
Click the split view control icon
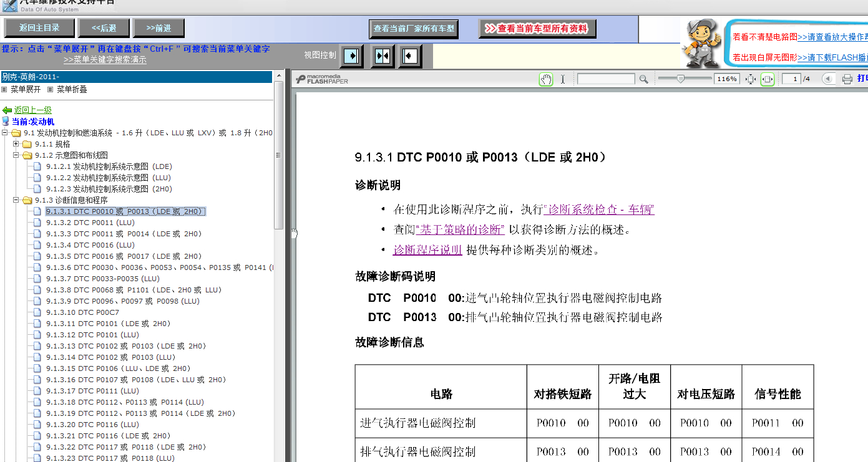(x=383, y=56)
